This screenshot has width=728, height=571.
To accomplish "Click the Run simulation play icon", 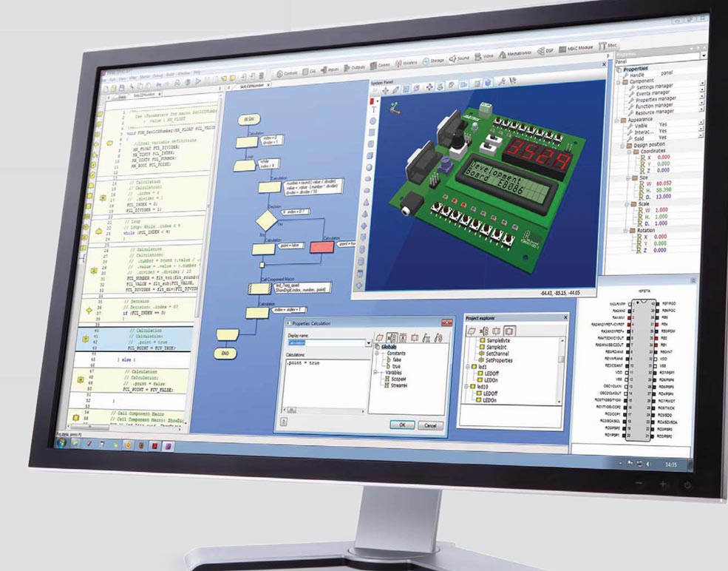I will point(198,81).
